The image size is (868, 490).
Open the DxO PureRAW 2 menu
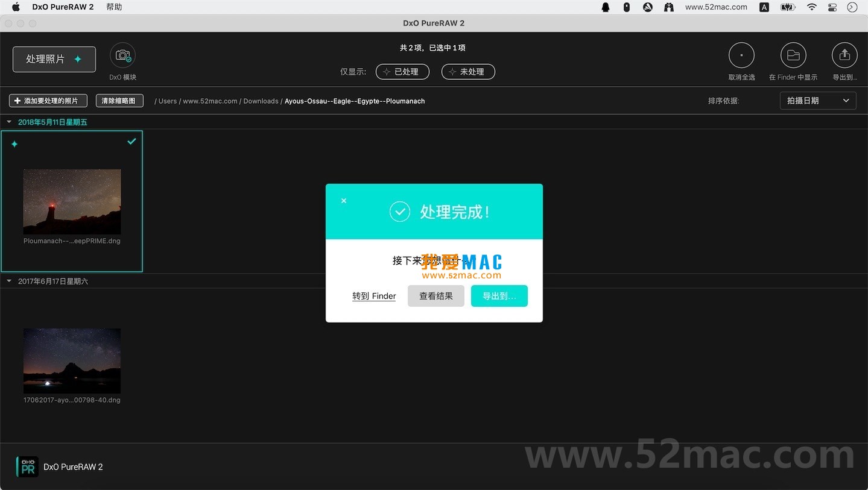(x=63, y=7)
